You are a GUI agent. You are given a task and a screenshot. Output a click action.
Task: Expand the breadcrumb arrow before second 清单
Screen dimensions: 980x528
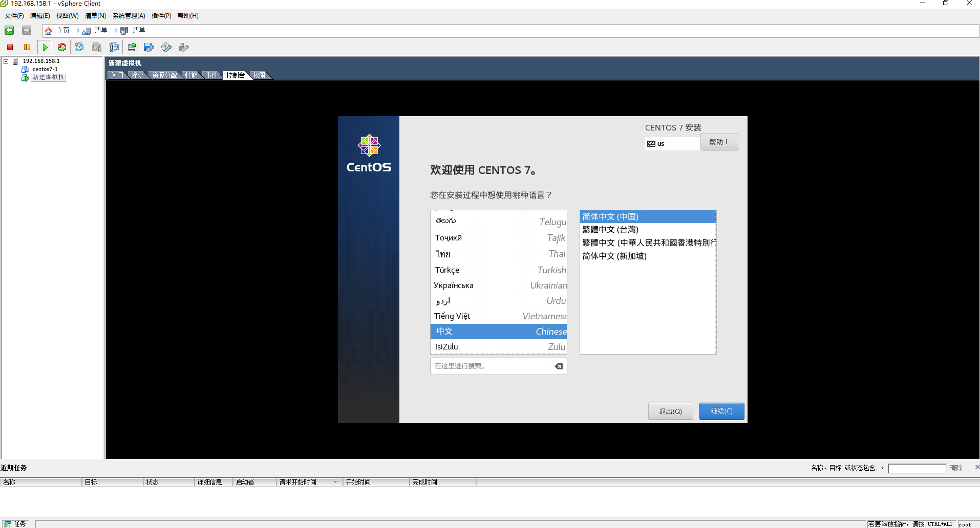click(116, 31)
